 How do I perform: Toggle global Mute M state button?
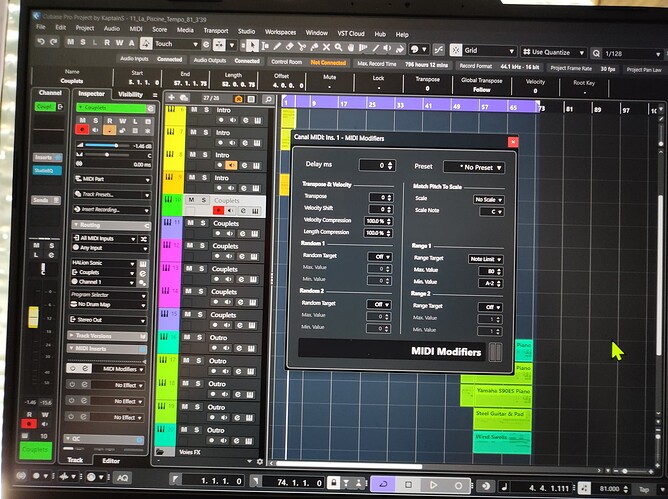tap(71, 42)
